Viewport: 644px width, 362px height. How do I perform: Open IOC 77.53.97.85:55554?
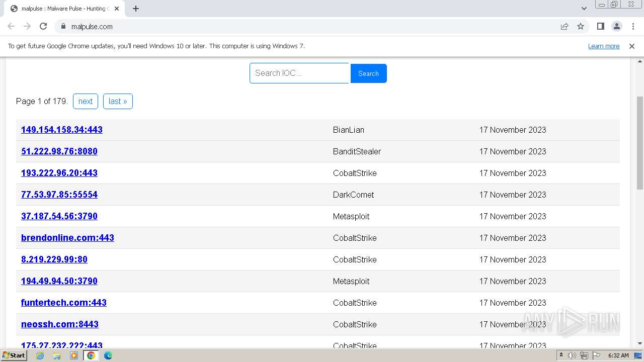pyautogui.click(x=59, y=195)
